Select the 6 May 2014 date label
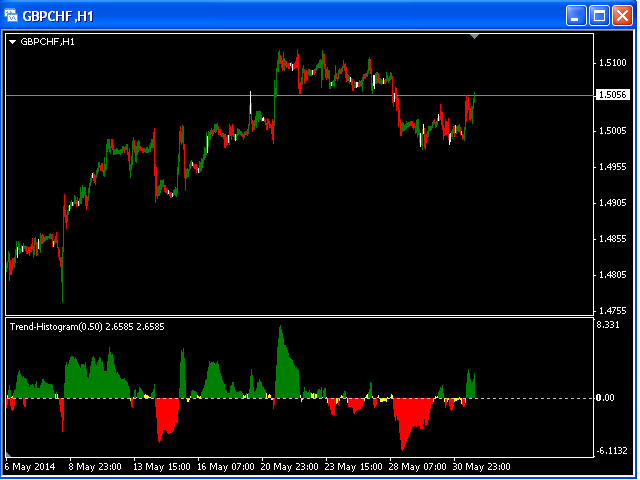This screenshot has height=480, width=640. (x=30, y=467)
